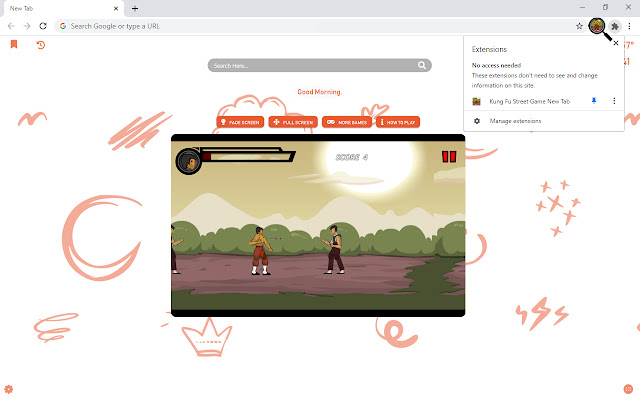This screenshot has height=400, width=640.
Task: Click the Kung Fu extension icon in the toolbar
Action: coord(597,26)
